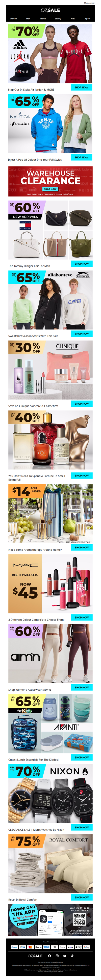
Task: Open the My Account link
Action: [x=89, y=3]
